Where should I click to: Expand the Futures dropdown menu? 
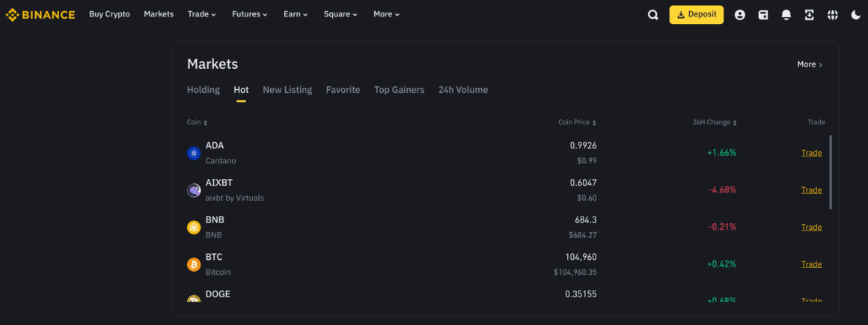tap(250, 14)
